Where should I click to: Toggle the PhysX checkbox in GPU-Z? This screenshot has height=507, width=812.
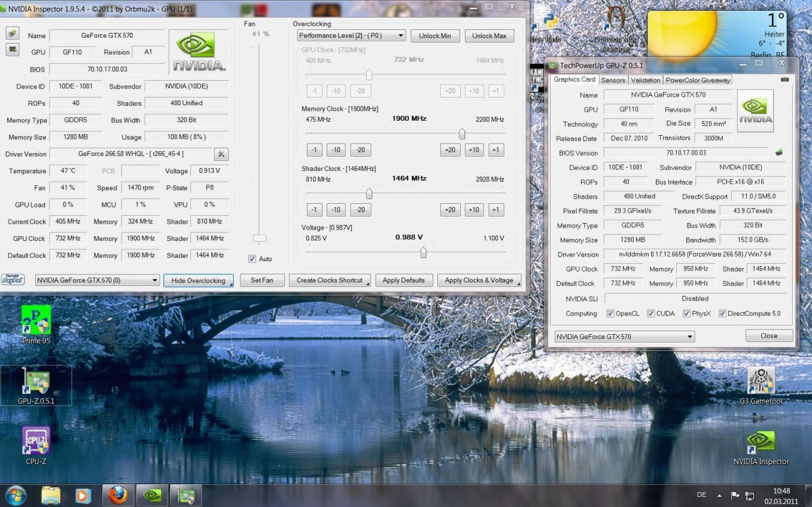(687, 313)
